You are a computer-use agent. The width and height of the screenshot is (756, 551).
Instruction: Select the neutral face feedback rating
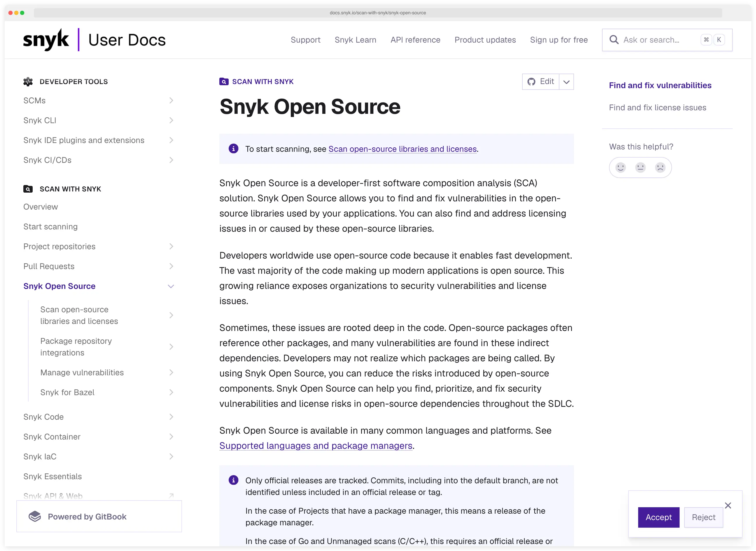click(640, 168)
